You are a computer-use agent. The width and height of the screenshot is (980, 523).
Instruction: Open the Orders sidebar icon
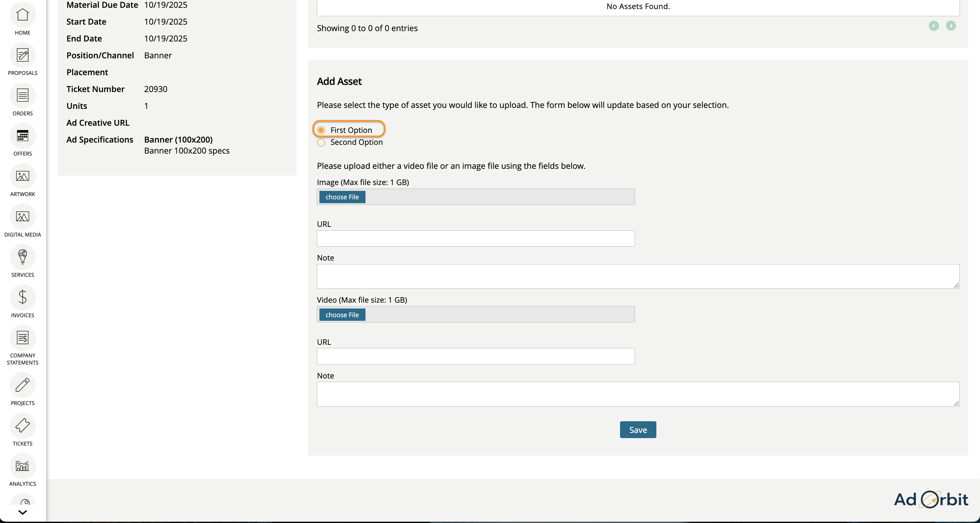pyautogui.click(x=22, y=96)
